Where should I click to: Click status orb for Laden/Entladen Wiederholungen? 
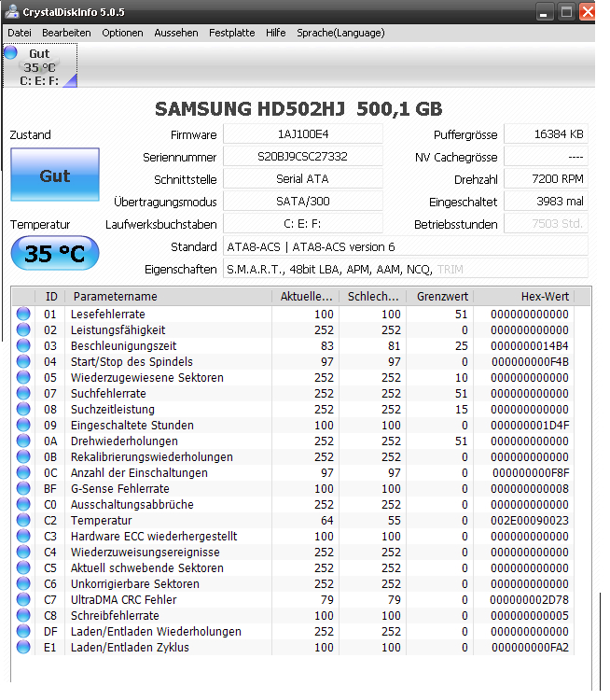click(23, 631)
